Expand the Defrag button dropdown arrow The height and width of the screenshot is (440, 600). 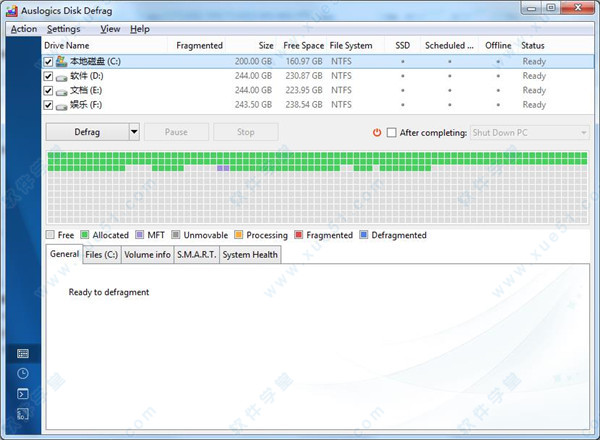point(134,132)
